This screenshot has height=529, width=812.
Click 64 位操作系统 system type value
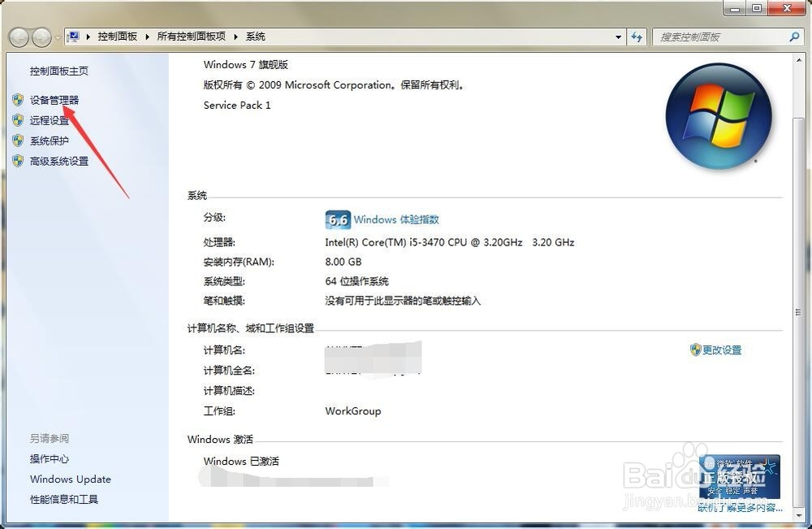356,281
